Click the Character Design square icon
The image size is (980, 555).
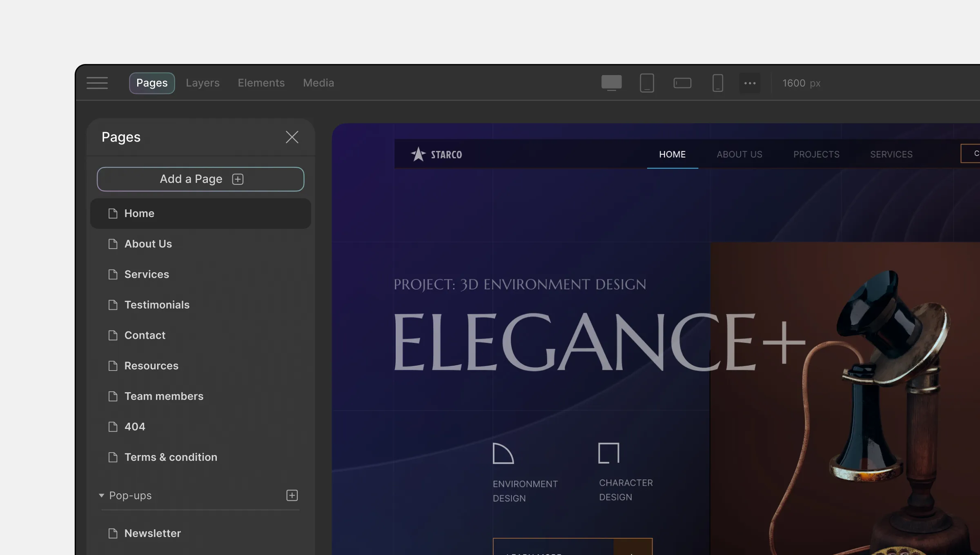coord(609,453)
